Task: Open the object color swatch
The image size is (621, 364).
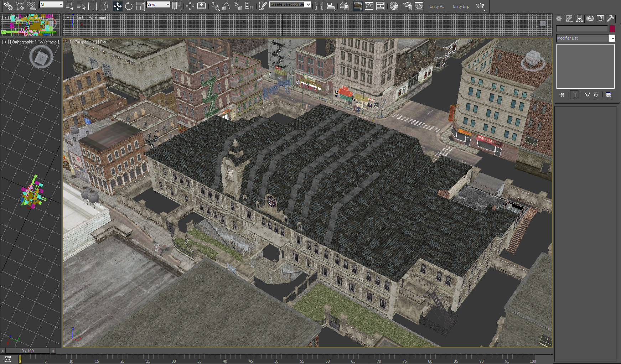Action: [x=612, y=28]
